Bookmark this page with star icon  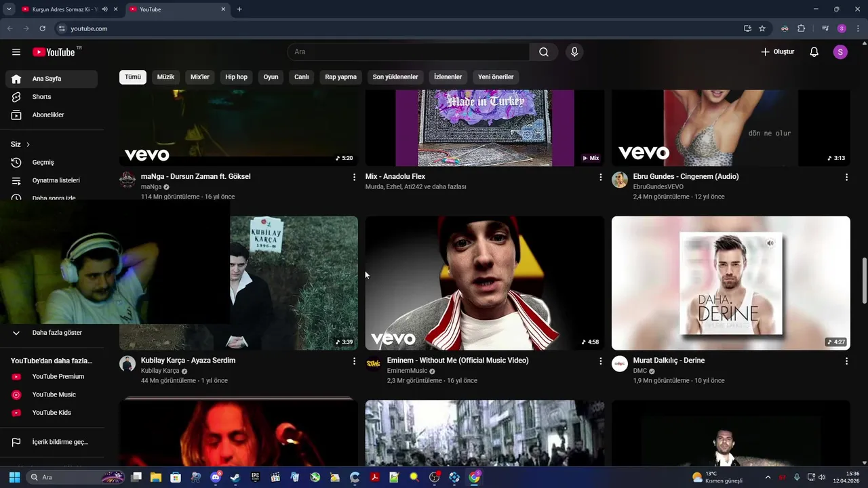click(762, 28)
